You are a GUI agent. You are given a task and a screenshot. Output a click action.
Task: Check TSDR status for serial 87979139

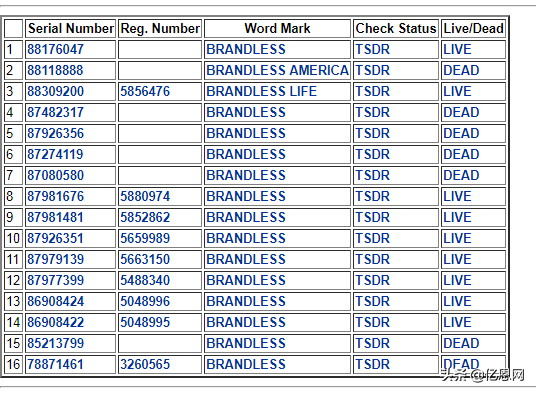[373, 260]
